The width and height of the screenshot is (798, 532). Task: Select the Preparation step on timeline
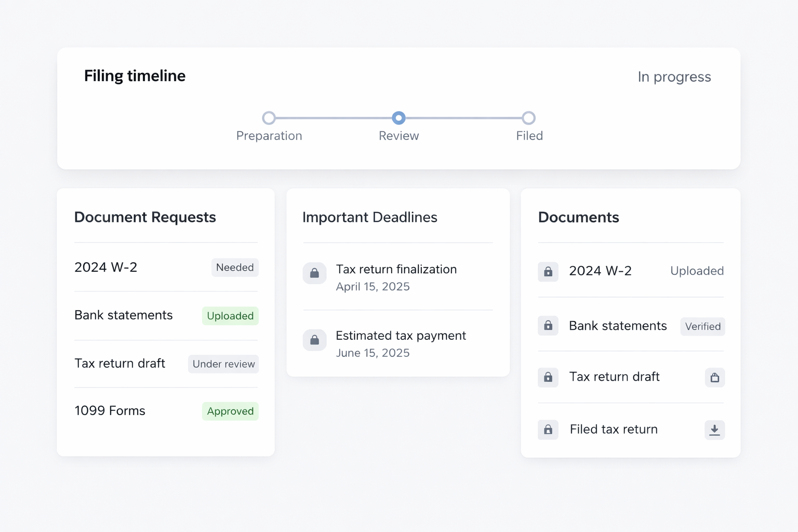point(269,118)
